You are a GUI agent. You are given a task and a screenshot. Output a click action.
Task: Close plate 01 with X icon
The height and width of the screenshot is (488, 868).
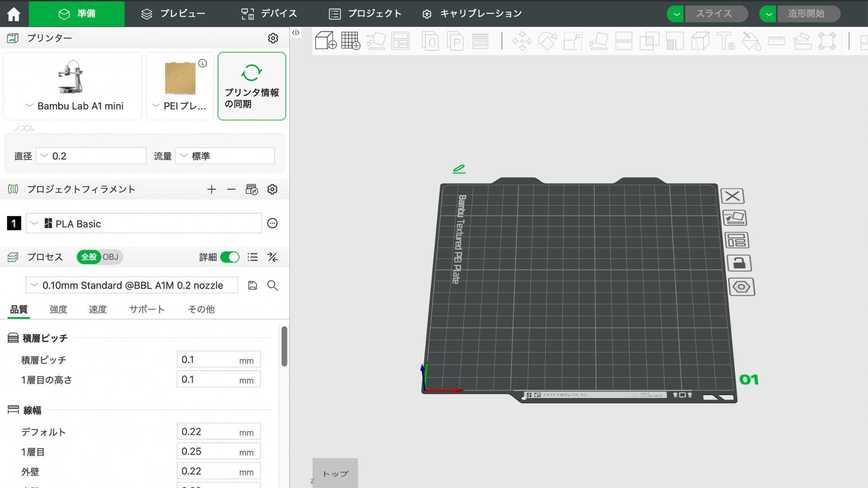pyautogui.click(x=732, y=196)
